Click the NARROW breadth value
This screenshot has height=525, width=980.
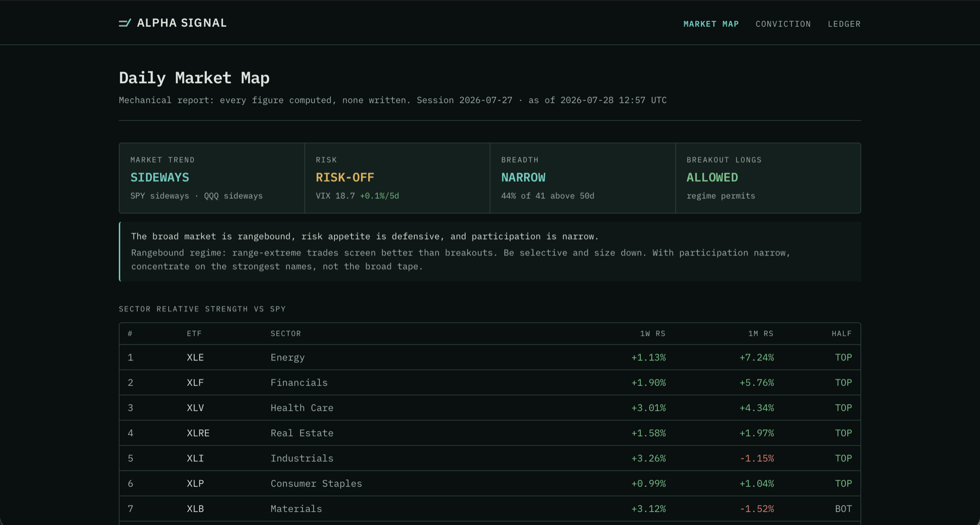click(523, 177)
